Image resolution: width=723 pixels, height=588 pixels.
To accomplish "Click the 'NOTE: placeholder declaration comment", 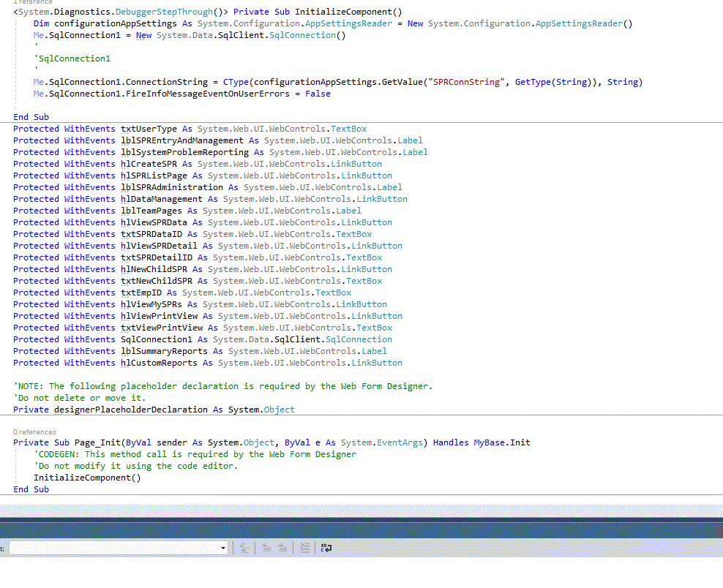I will tap(222, 386).
